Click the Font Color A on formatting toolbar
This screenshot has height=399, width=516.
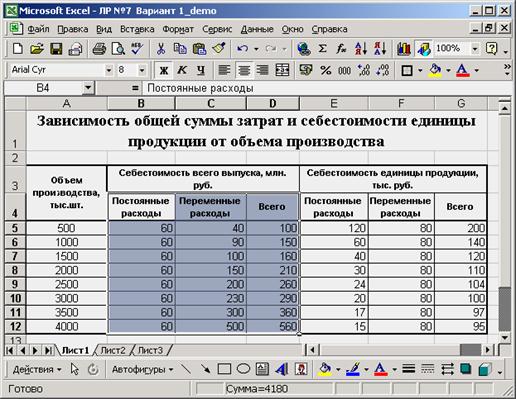462,70
